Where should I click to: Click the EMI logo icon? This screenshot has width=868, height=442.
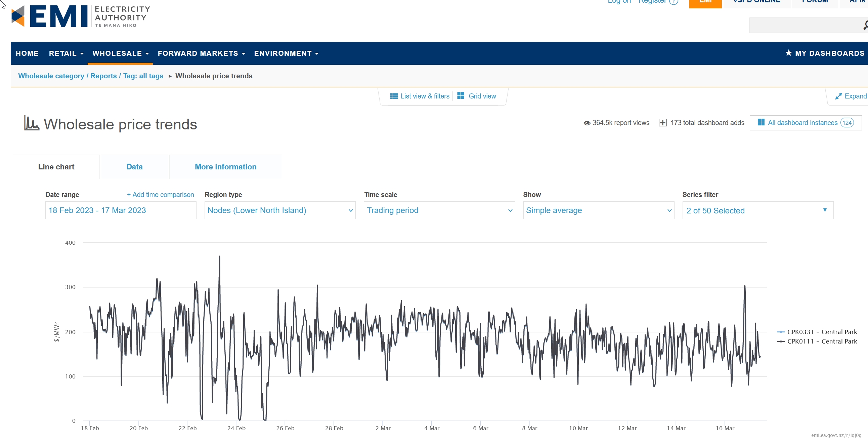18,16
